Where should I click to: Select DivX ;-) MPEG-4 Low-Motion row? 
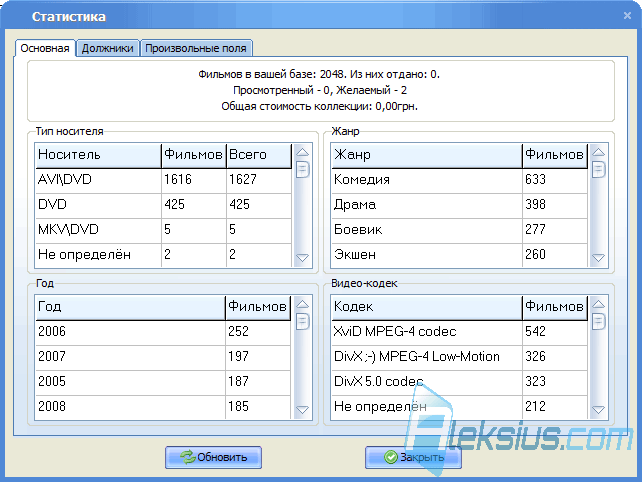point(459,357)
